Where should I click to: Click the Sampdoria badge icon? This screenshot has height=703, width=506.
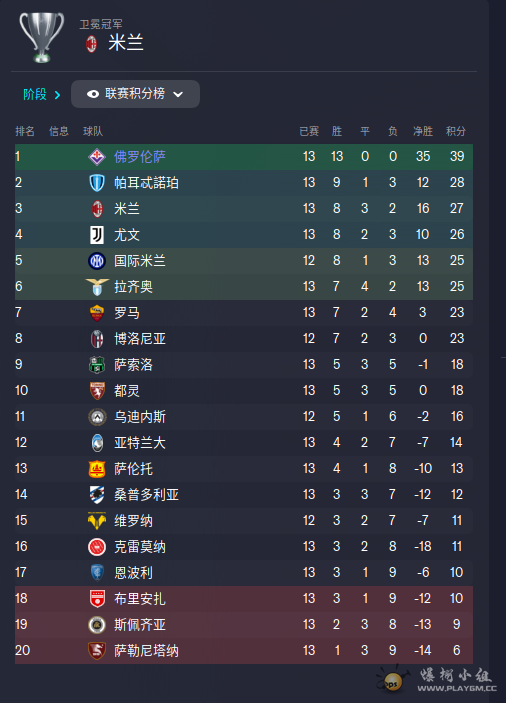tap(97, 495)
